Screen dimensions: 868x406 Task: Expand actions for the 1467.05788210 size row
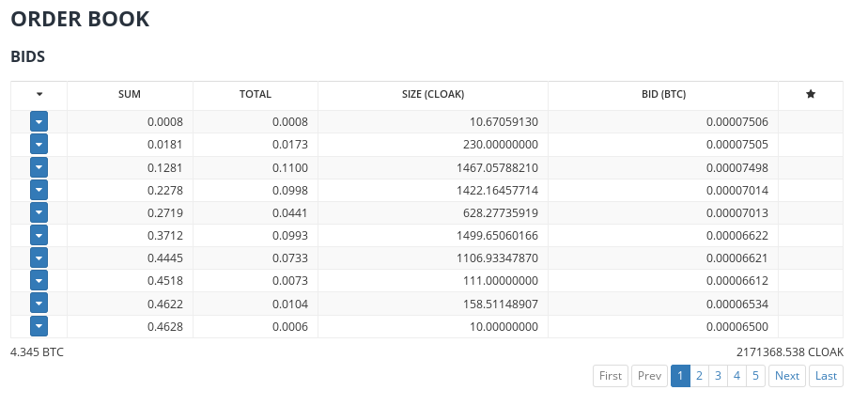pos(39,166)
